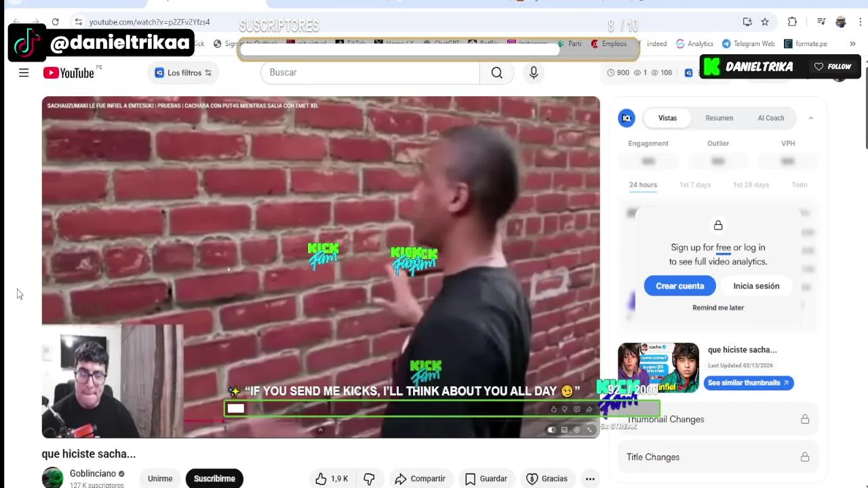This screenshot has width=868, height=488.
Task: Show more bookmarks with the overflow chevron
Action: click(x=852, y=43)
